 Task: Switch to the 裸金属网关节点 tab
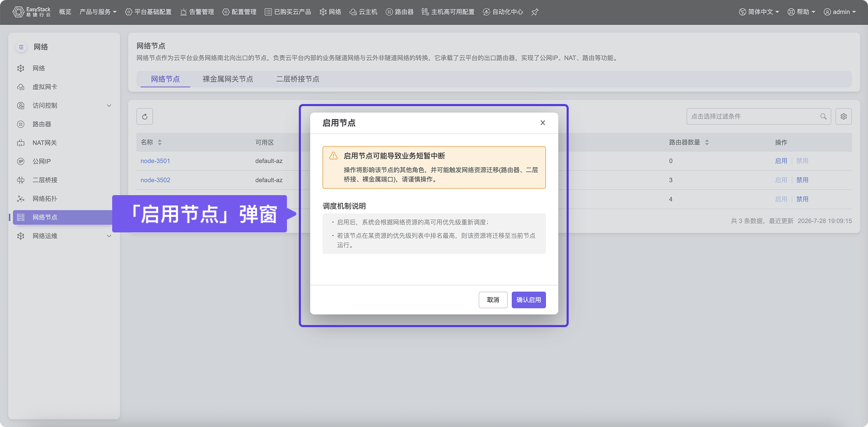[228, 79]
